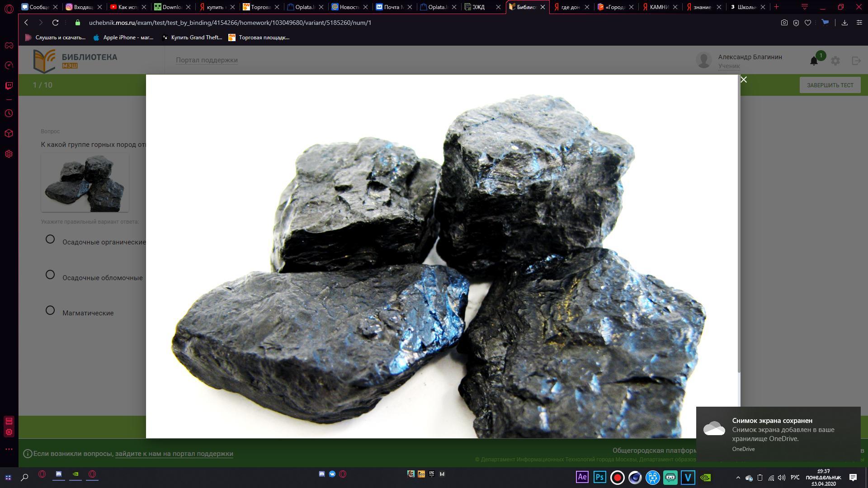Open browser downloads arrow icon

844,23
